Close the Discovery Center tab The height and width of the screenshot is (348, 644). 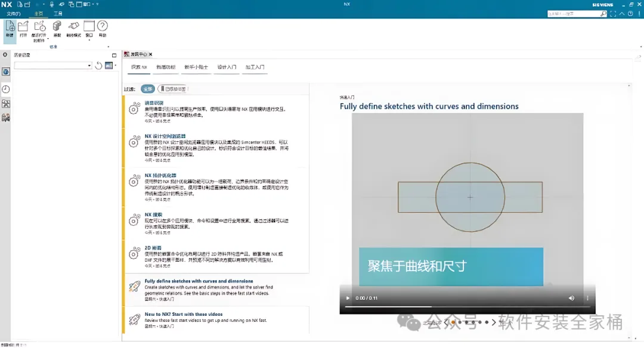(x=151, y=54)
